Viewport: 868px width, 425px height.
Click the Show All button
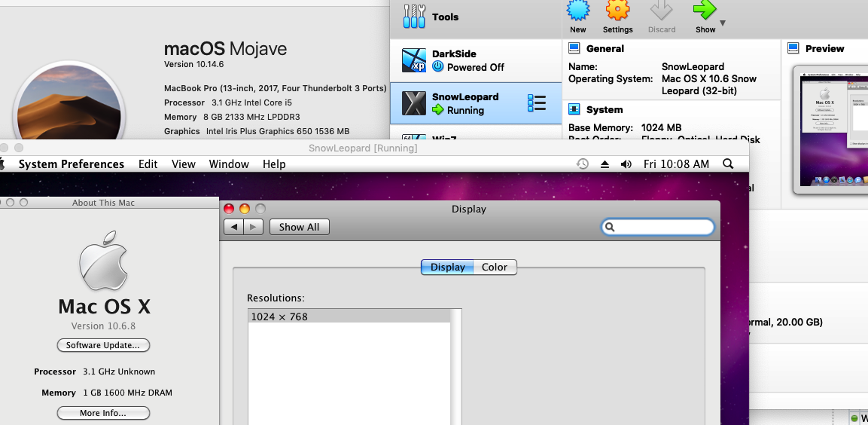299,227
